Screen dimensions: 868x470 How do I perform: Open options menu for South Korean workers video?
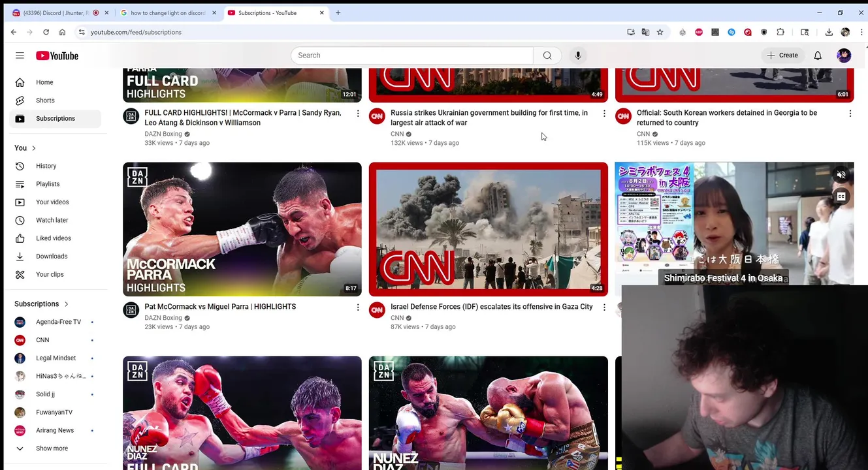coord(850,114)
